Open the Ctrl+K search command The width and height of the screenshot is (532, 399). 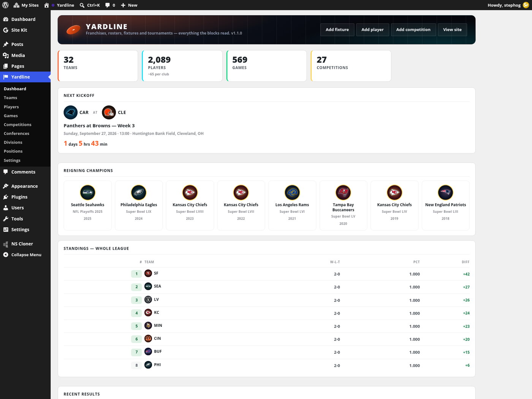click(90, 5)
